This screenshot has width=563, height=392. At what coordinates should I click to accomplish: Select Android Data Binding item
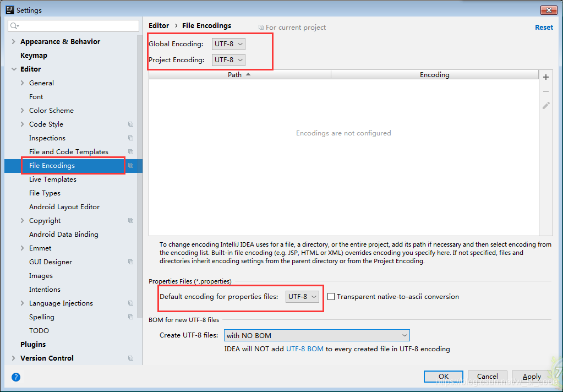(x=63, y=235)
